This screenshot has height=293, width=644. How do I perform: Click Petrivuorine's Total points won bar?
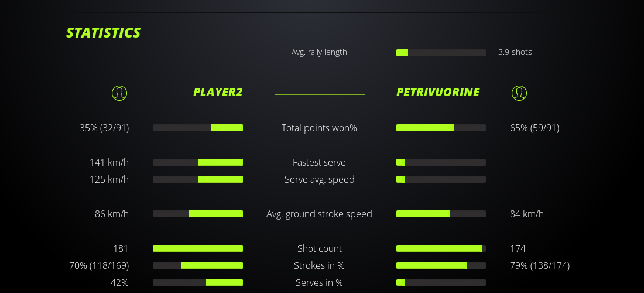441,128
